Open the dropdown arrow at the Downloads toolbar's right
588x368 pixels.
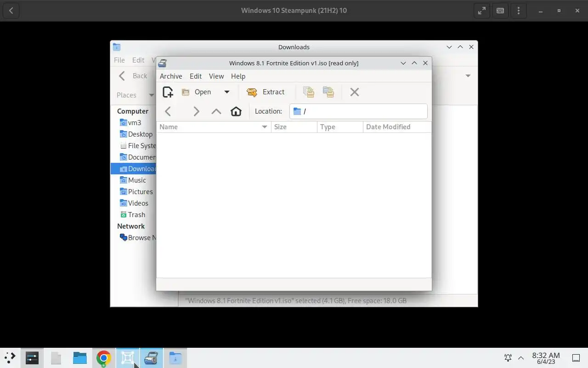468,76
